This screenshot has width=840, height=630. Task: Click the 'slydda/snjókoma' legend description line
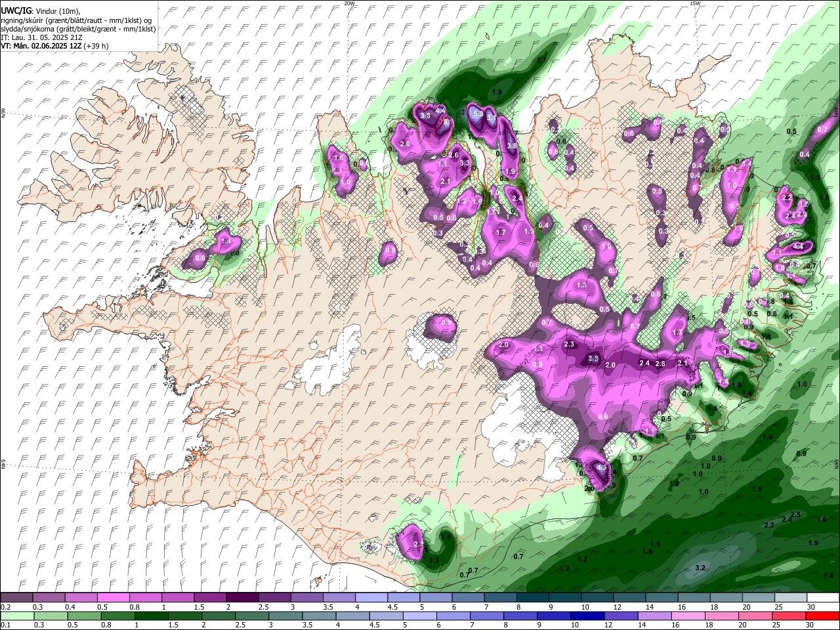(x=78, y=29)
